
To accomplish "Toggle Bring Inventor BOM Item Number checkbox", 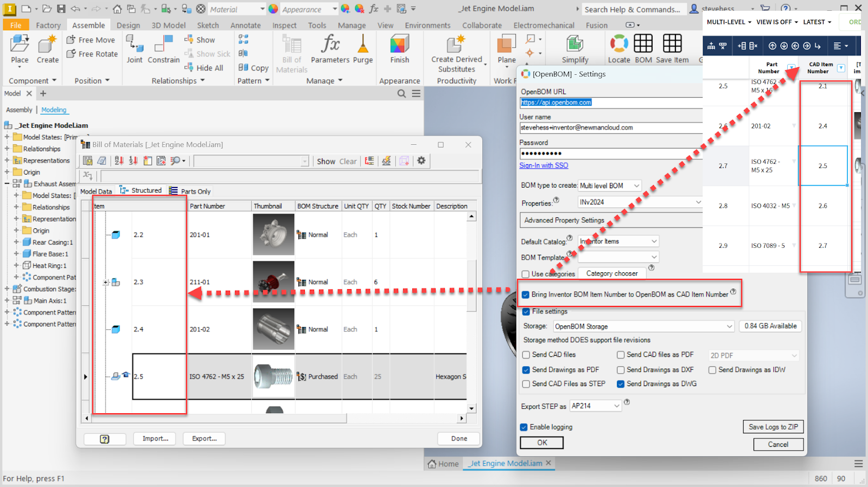I will [525, 294].
